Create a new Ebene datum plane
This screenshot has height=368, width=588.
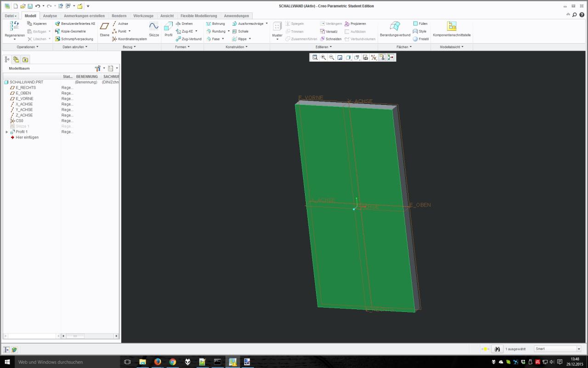[x=105, y=29]
